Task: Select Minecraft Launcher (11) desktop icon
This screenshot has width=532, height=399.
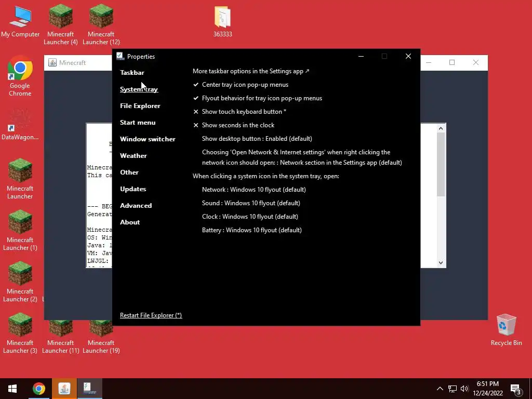Action: 60,336
